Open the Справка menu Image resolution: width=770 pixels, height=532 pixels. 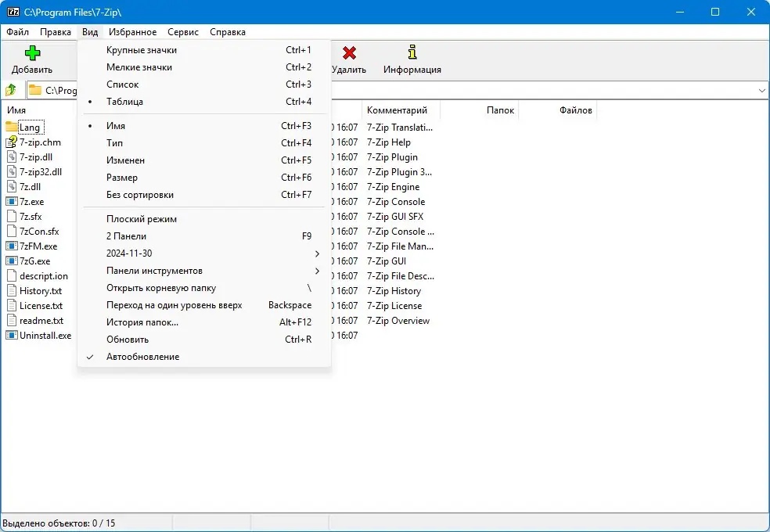tap(228, 32)
